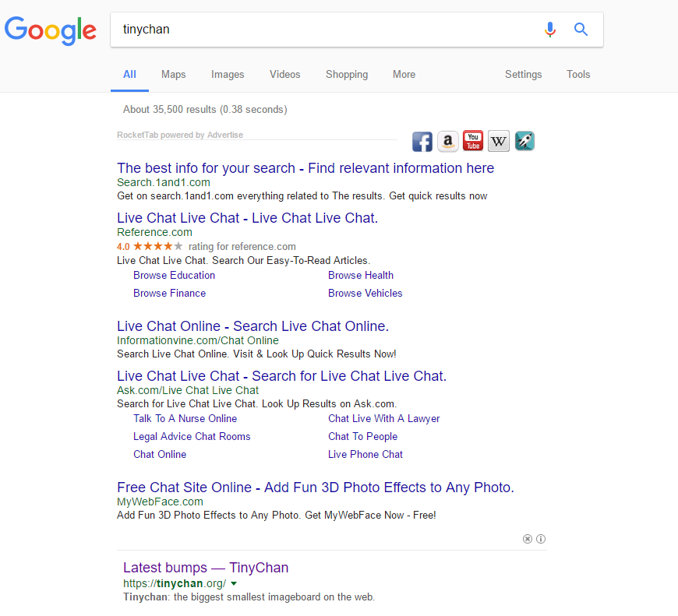This screenshot has height=616, width=678.
Task: Open the 'Latest bumps — TinyChan' result
Action: 206,568
